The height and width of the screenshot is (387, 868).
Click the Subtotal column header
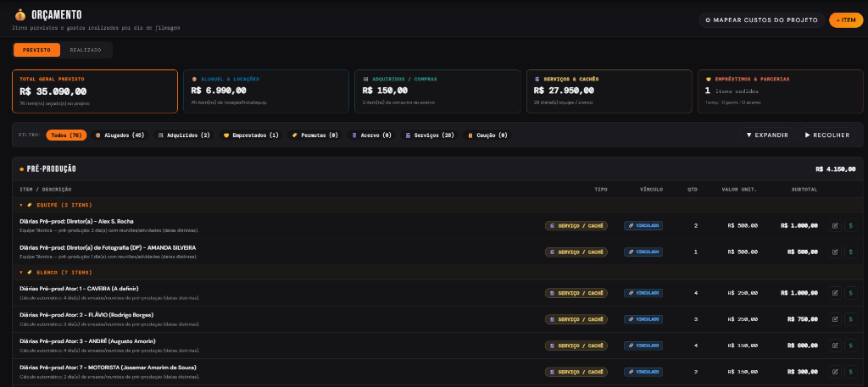click(x=804, y=190)
